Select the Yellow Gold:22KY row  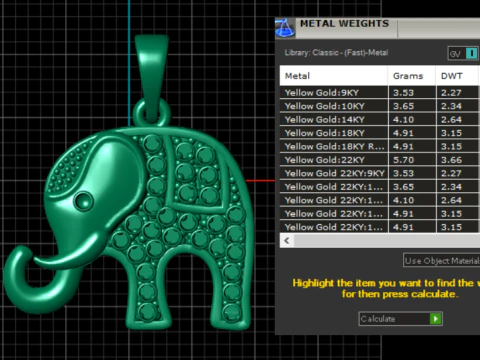(379, 160)
